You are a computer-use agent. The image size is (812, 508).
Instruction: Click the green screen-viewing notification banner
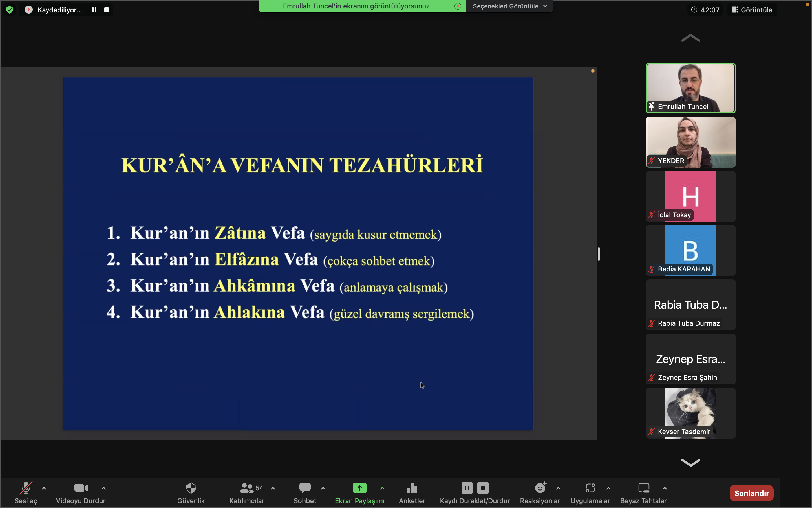362,6
